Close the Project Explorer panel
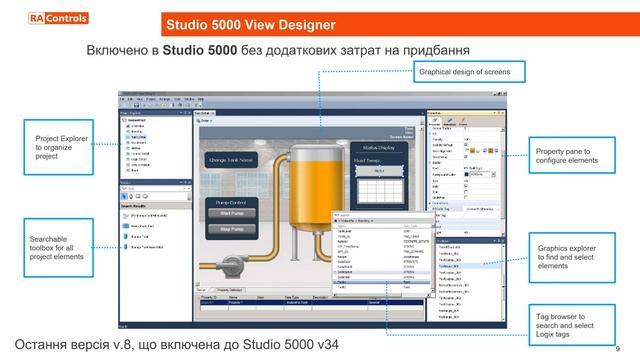 pyautogui.click(x=189, y=113)
